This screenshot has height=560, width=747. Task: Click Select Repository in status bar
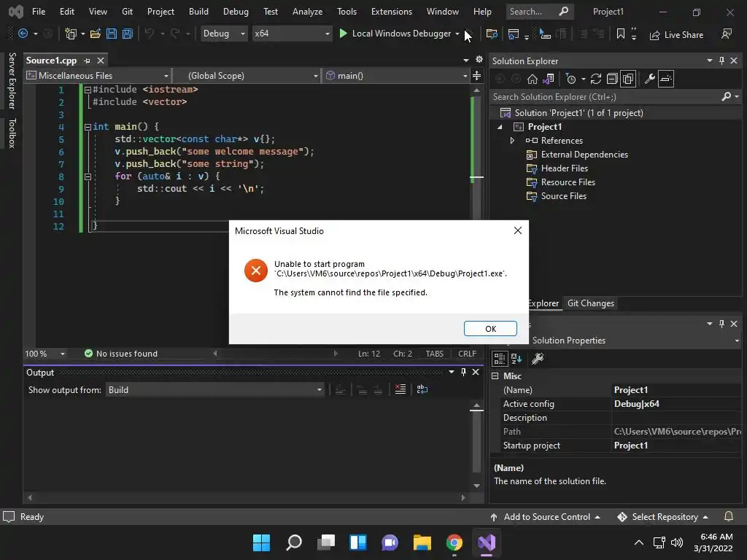click(x=664, y=517)
